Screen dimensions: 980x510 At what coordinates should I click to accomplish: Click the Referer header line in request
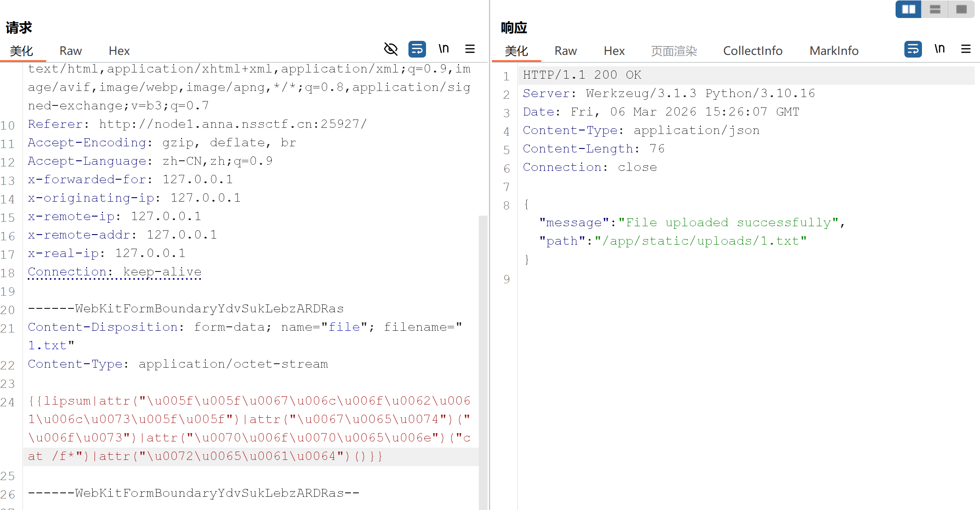point(197,124)
